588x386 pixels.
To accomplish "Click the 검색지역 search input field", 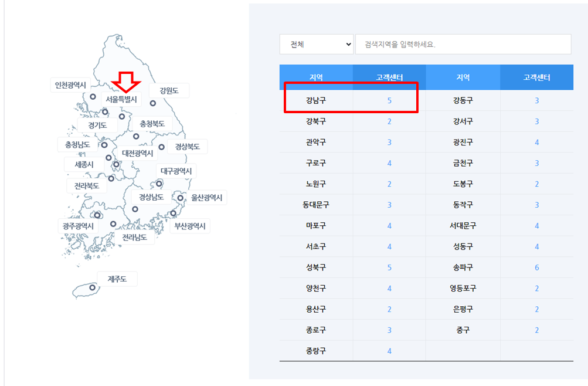I will coord(463,44).
